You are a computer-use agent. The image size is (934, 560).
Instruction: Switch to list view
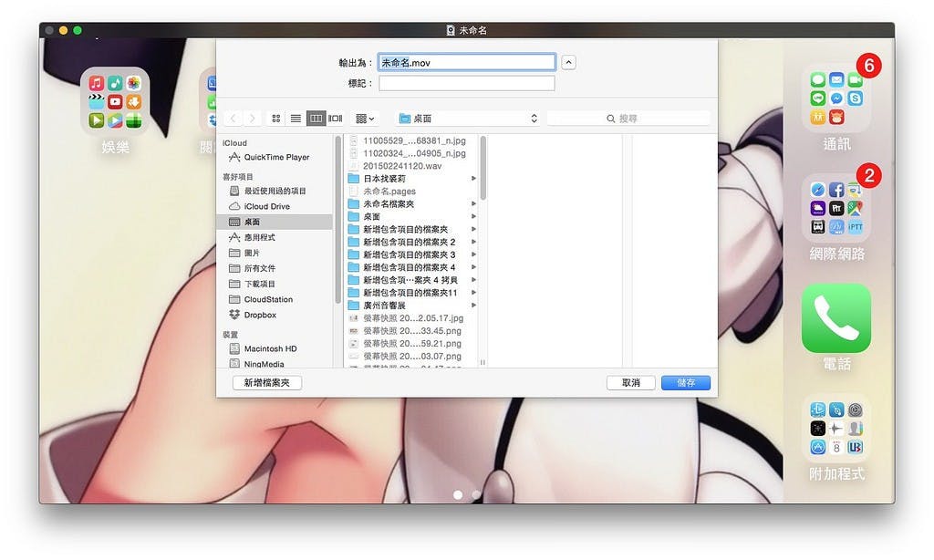point(296,119)
